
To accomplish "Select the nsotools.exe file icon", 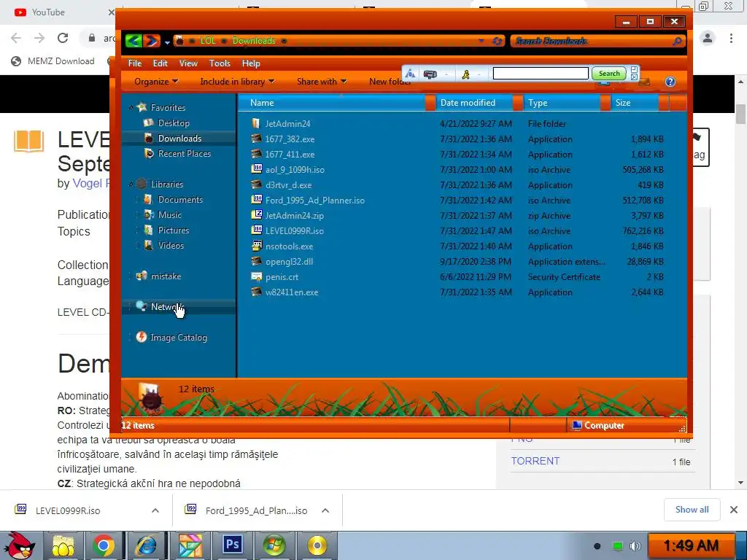I will pos(257,246).
